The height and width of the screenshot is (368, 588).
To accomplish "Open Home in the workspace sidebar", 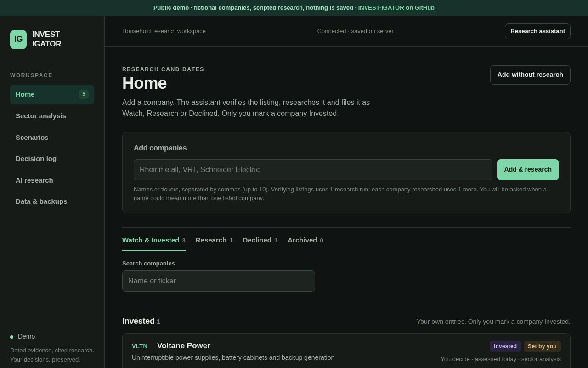I will [x=52, y=94].
